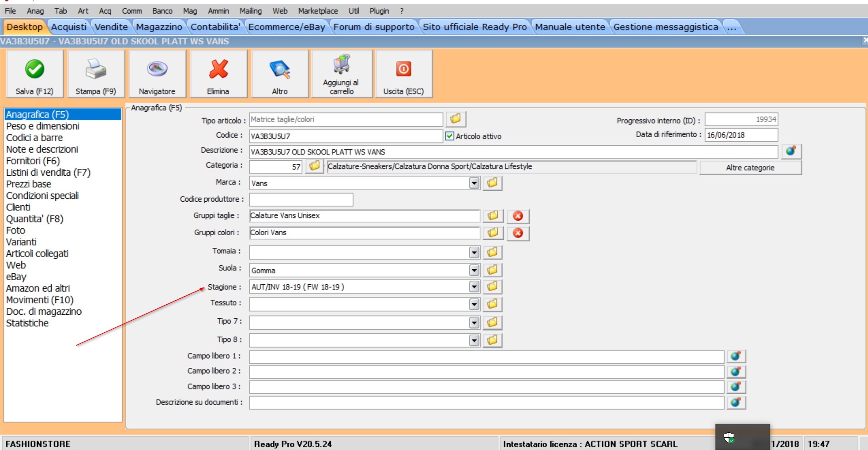Switch to the Vendite tab

coord(111,27)
